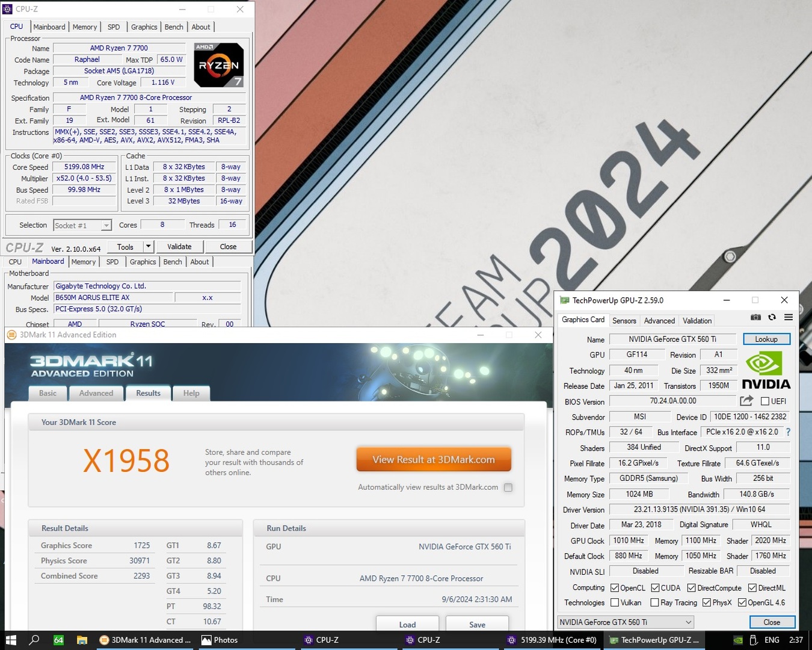Click the Close button in GPU-Z
Viewport: 812px width, 650px height.
772,622
